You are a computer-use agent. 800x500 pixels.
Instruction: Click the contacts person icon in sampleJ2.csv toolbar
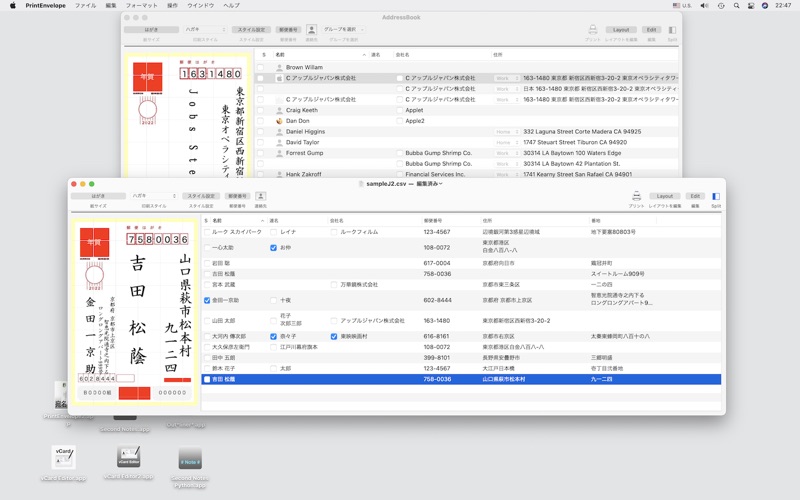pos(261,196)
